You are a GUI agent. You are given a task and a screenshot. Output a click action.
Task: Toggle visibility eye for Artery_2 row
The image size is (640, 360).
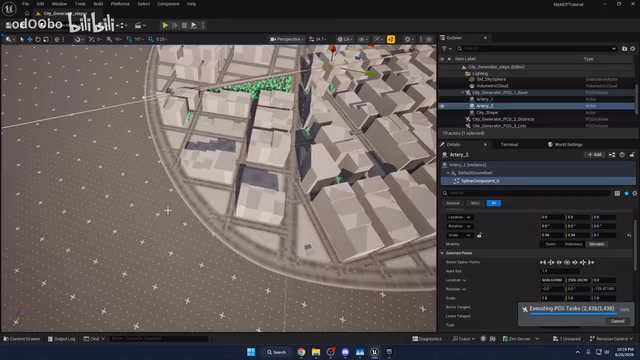tap(442, 106)
